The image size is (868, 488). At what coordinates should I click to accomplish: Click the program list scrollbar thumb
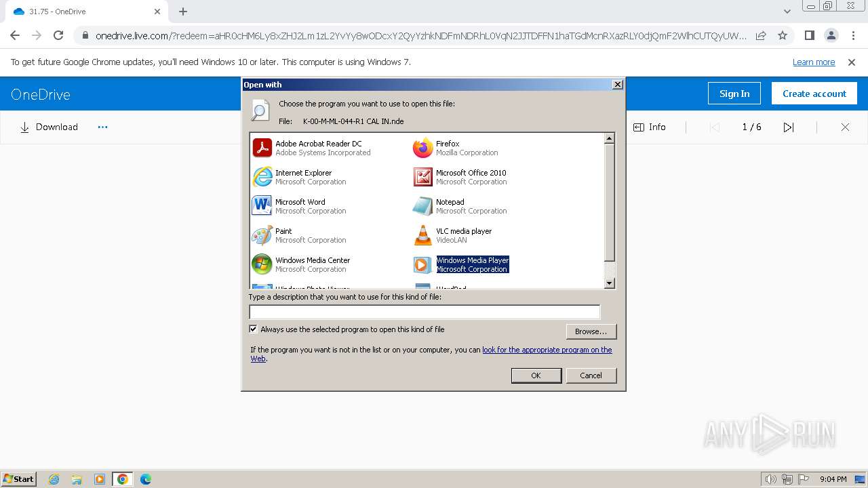(x=609, y=203)
